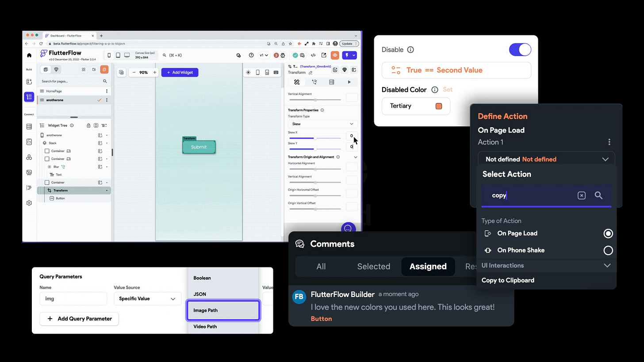Screen dimensions: 644x362
Task: Select the phone canvas size icon
Action: pyautogui.click(x=109, y=55)
